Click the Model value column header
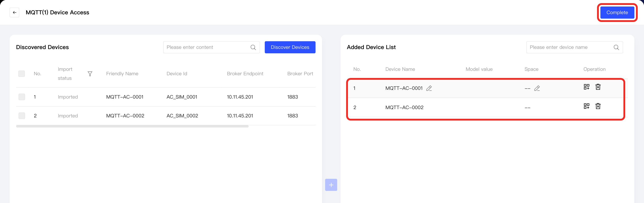 point(479,69)
